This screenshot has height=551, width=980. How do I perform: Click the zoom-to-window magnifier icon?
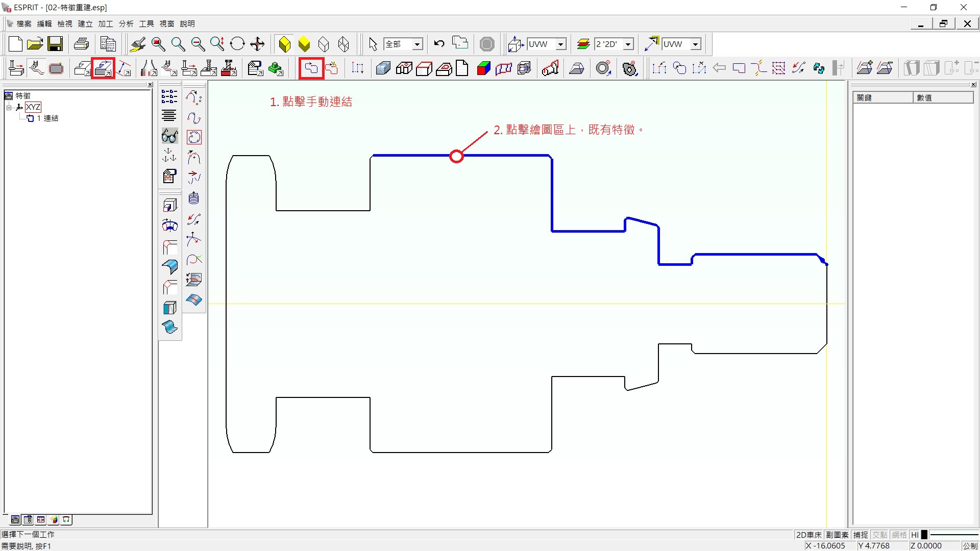(x=158, y=44)
